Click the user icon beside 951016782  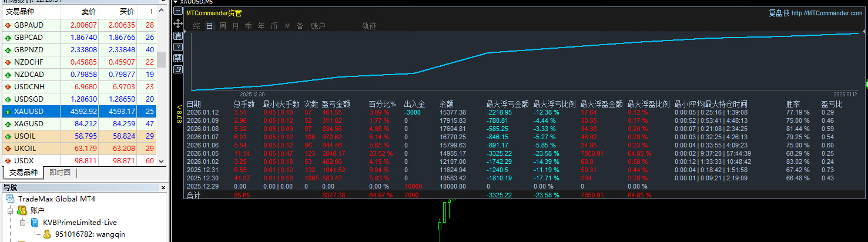(48, 234)
